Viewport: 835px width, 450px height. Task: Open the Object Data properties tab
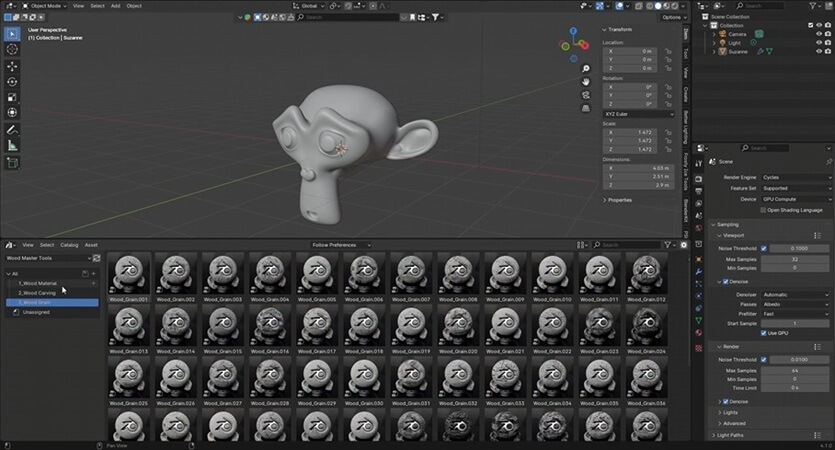click(x=699, y=320)
